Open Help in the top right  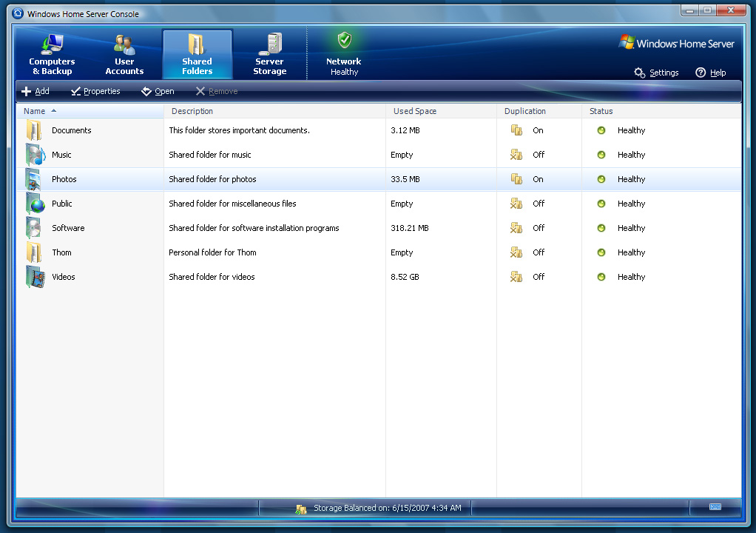710,73
